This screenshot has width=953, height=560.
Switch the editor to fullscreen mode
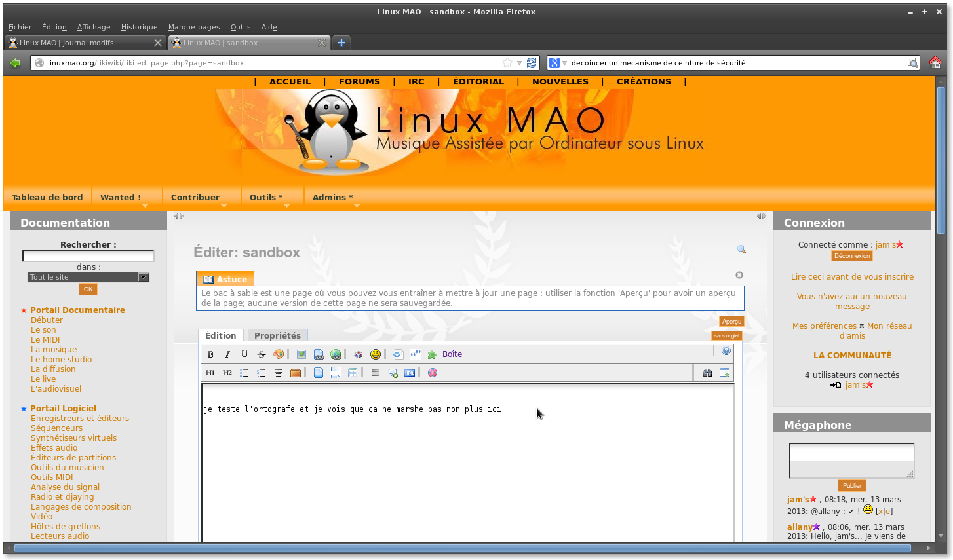click(x=724, y=373)
